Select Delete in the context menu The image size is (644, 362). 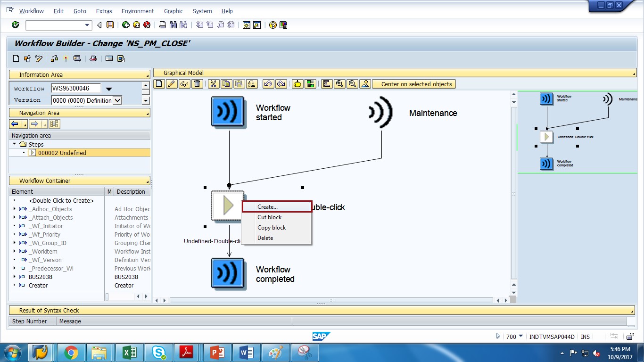click(x=265, y=238)
